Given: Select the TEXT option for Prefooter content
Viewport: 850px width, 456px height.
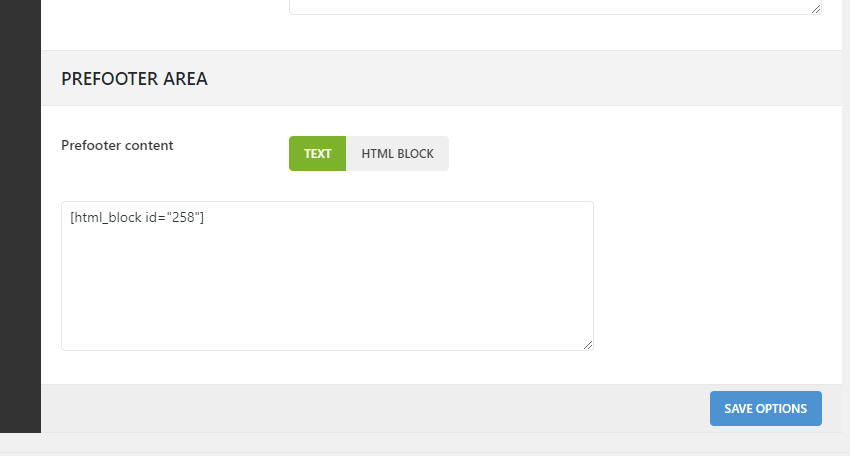Looking at the screenshot, I should (317, 154).
